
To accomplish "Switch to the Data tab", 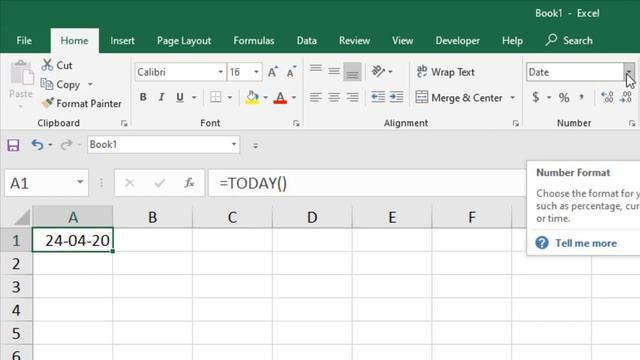I will pos(307,41).
